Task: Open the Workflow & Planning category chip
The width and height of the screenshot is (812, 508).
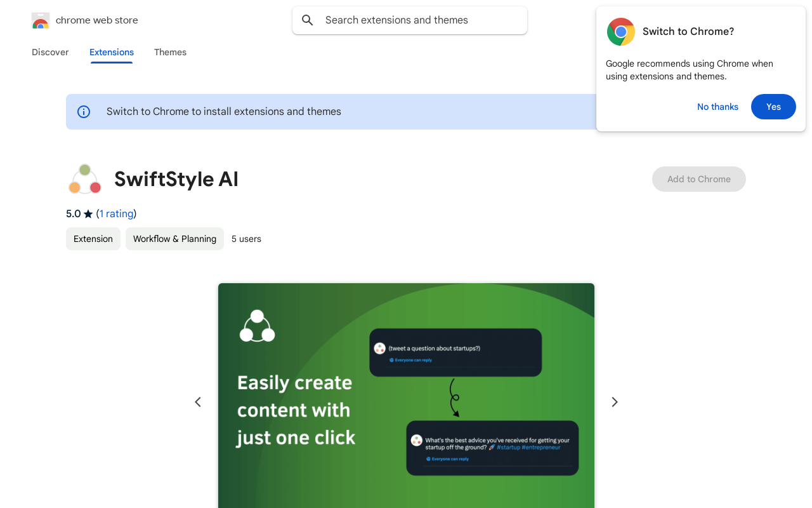Action: pyautogui.click(x=174, y=239)
